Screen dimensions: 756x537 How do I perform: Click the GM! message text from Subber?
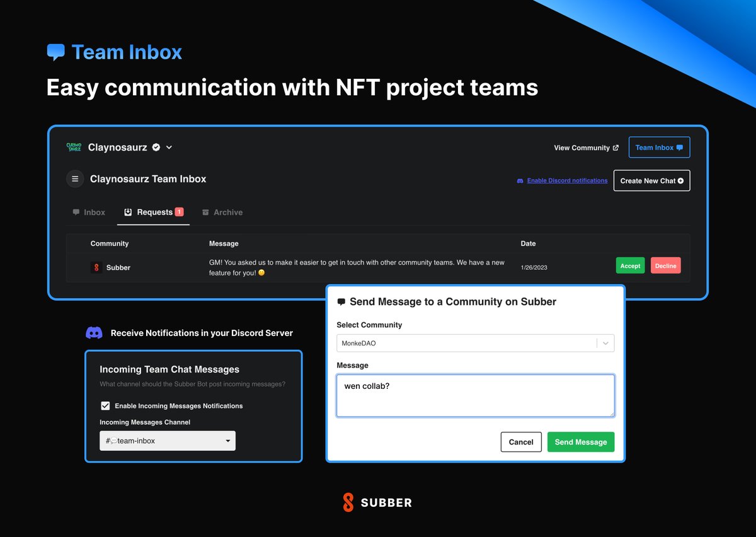coord(357,267)
